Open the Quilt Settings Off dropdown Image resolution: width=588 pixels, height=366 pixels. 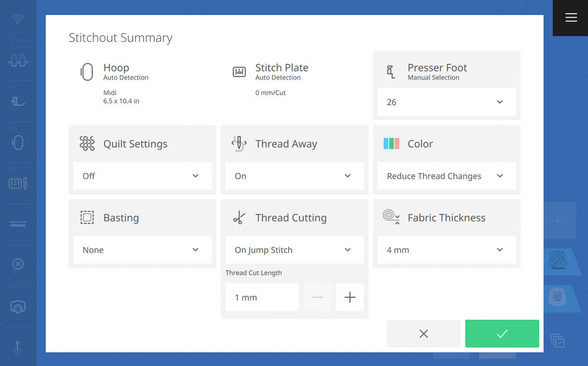143,176
